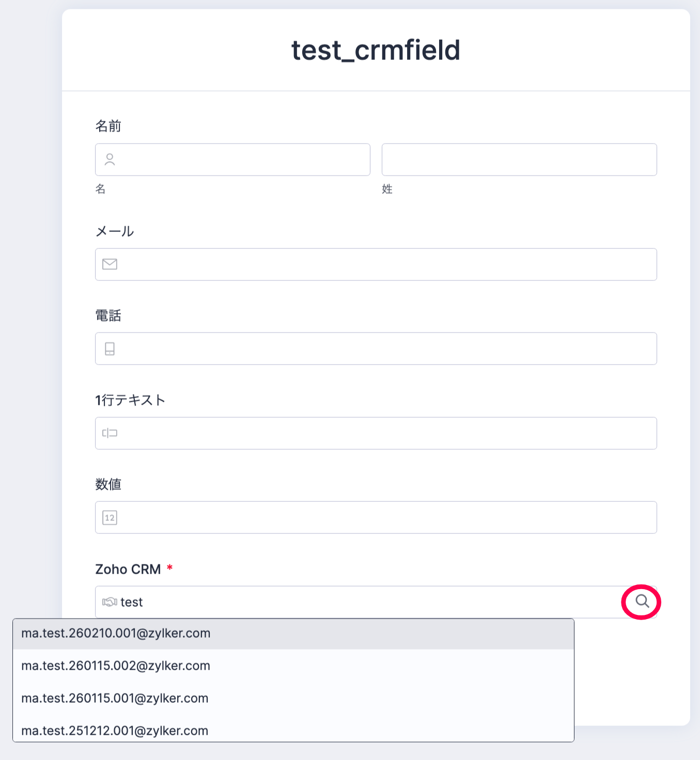Click into the 電話 input field
The image size is (700, 760).
[x=382, y=349]
